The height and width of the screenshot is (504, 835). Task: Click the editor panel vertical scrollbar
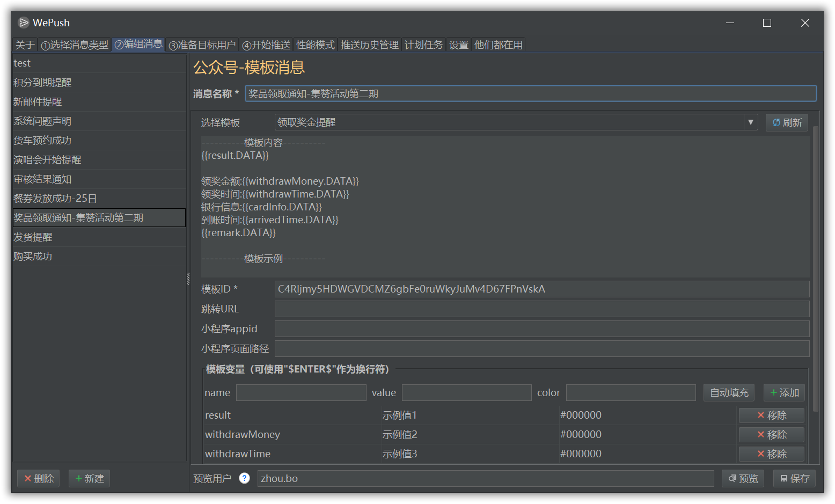click(x=816, y=268)
